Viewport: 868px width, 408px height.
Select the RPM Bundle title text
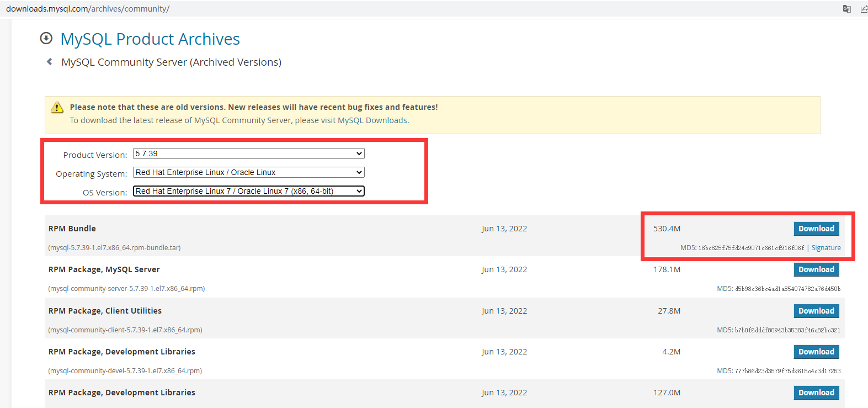click(72, 229)
